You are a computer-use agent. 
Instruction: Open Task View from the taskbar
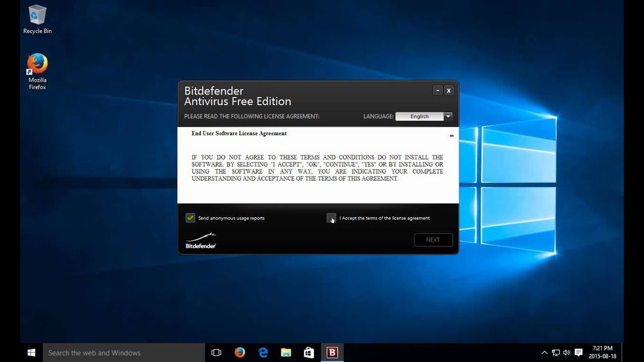click(216, 352)
